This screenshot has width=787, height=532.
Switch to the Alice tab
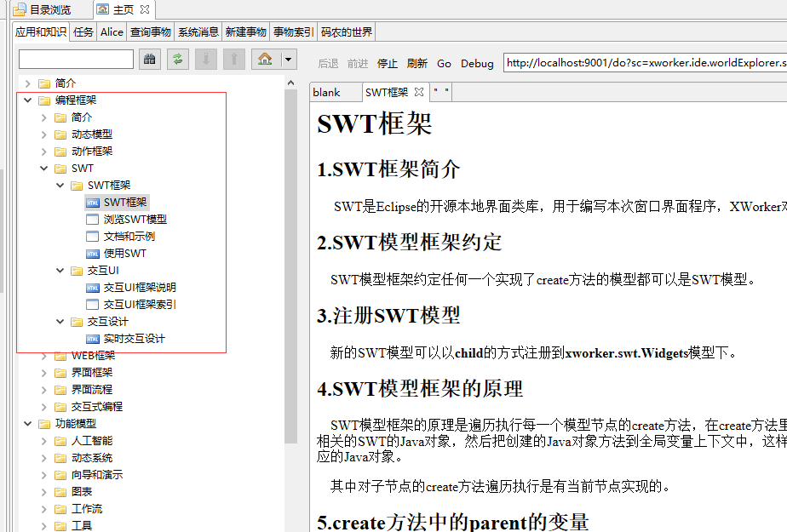tap(112, 32)
